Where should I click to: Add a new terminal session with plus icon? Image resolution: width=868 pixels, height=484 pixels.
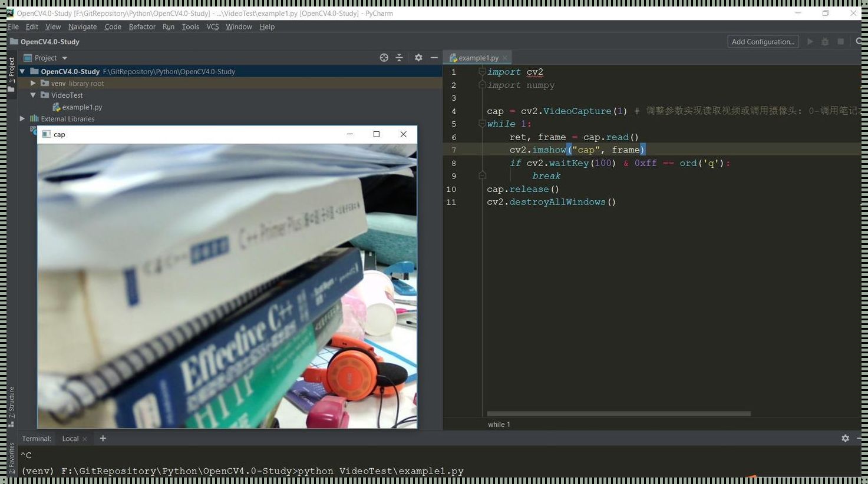[x=103, y=438]
